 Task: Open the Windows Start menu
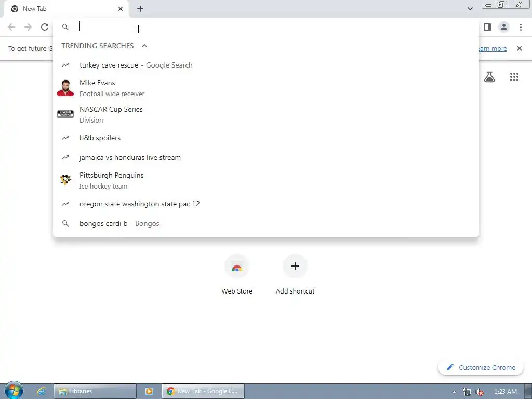pyautogui.click(x=14, y=391)
